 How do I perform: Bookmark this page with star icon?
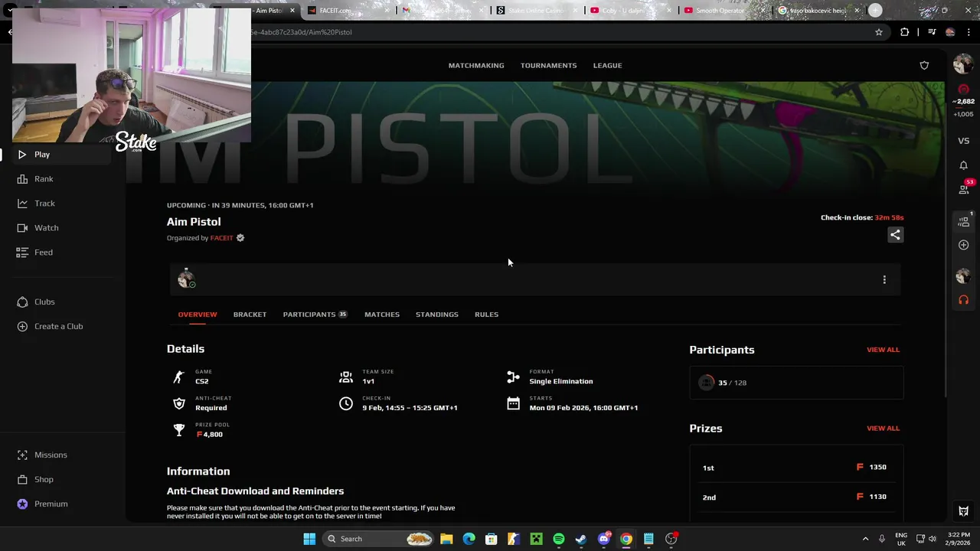(879, 32)
